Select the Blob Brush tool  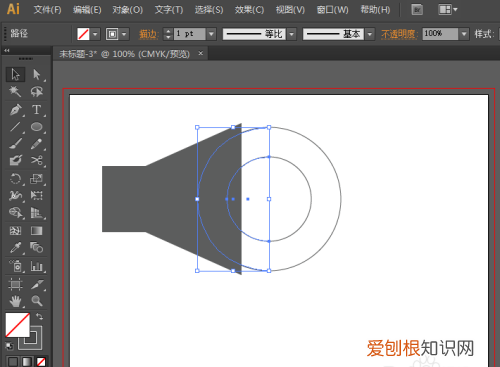15,161
